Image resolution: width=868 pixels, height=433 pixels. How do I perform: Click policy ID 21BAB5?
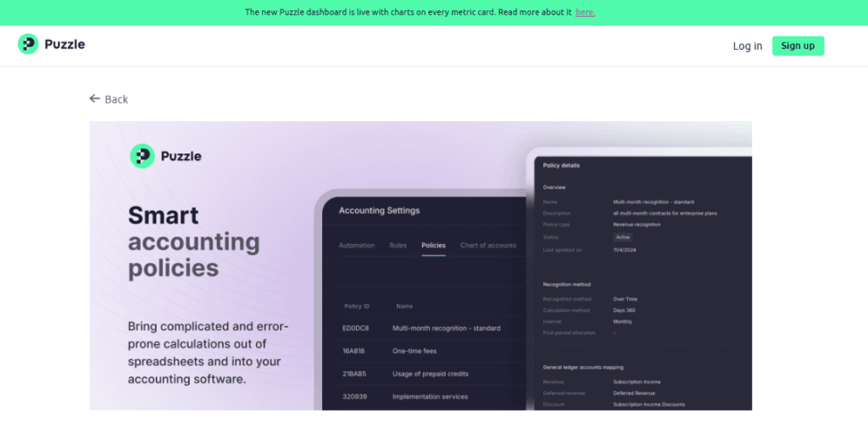click(x=354, y=374)
